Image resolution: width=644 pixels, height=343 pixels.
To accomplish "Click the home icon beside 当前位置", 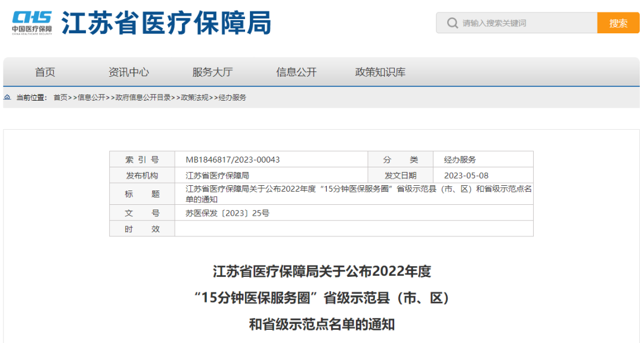I will (x=7, y=97).
